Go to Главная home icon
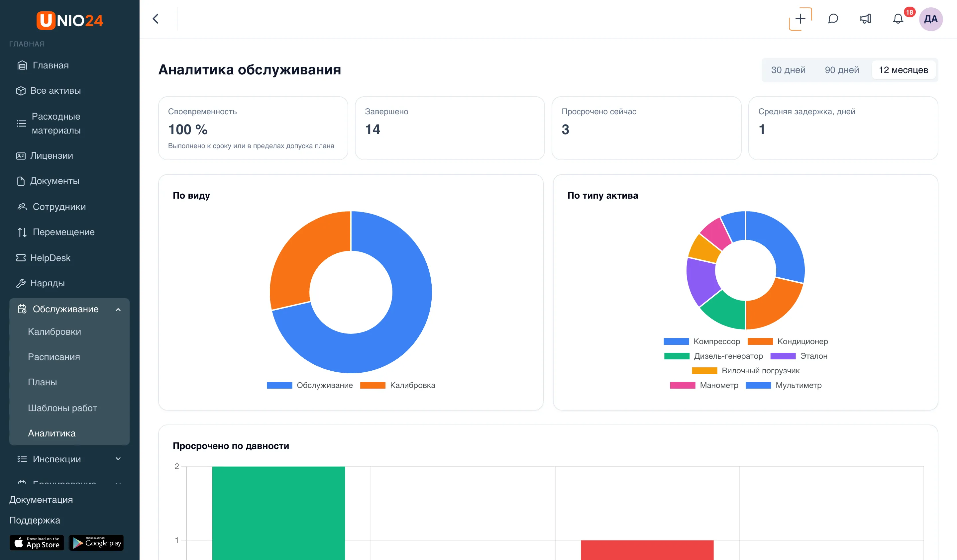The height and width of the screenshot is (560, 957). pyautogui.click(x=22, y=65)
